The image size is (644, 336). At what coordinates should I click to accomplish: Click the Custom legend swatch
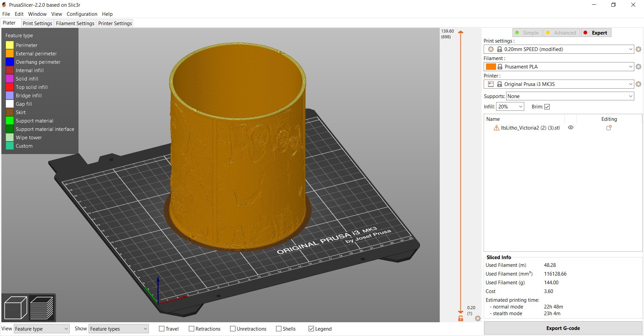click(10, 146)
